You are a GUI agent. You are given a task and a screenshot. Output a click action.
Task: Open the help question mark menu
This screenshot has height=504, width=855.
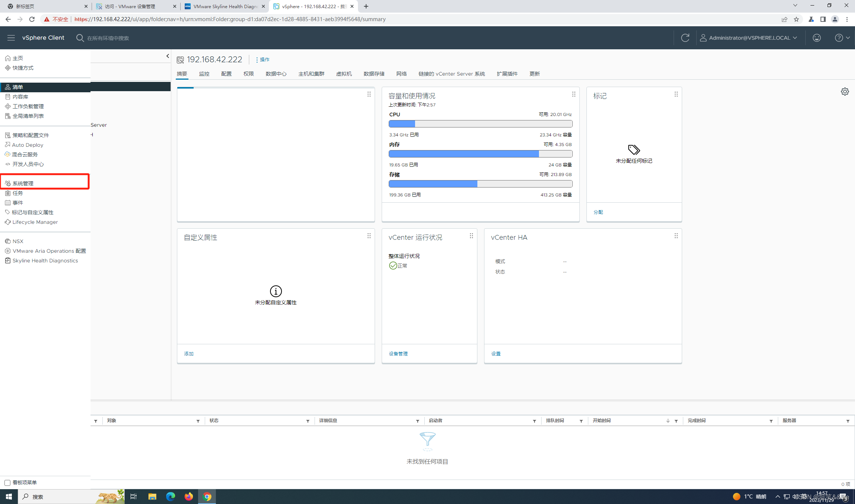(842, 38)
